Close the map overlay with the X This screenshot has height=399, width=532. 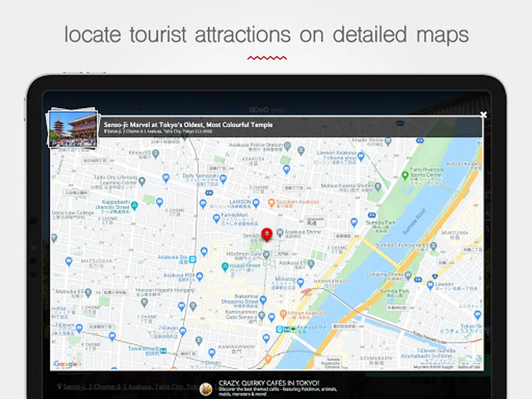(483, 115)
